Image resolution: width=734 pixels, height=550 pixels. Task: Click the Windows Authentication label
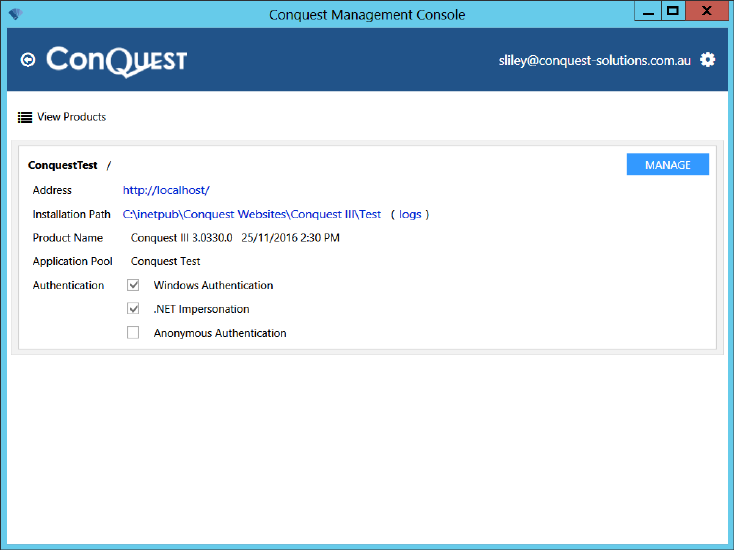click(x=213, y=285)
